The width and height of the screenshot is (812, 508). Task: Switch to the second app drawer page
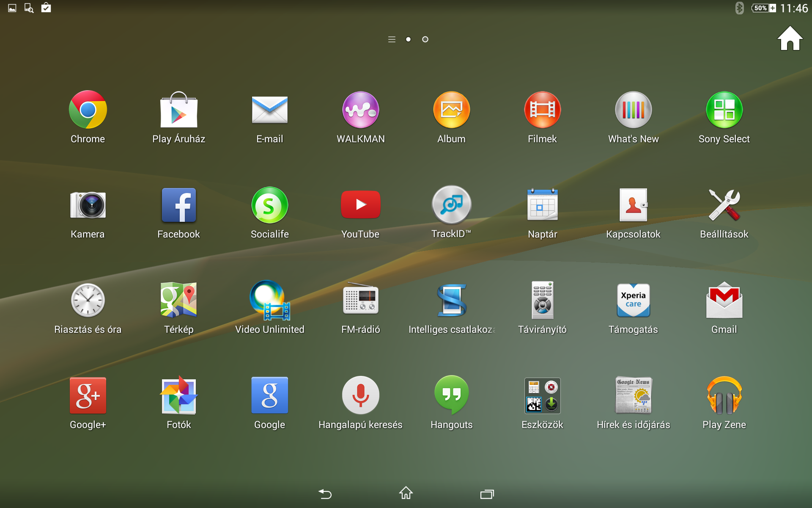(425, 39)
